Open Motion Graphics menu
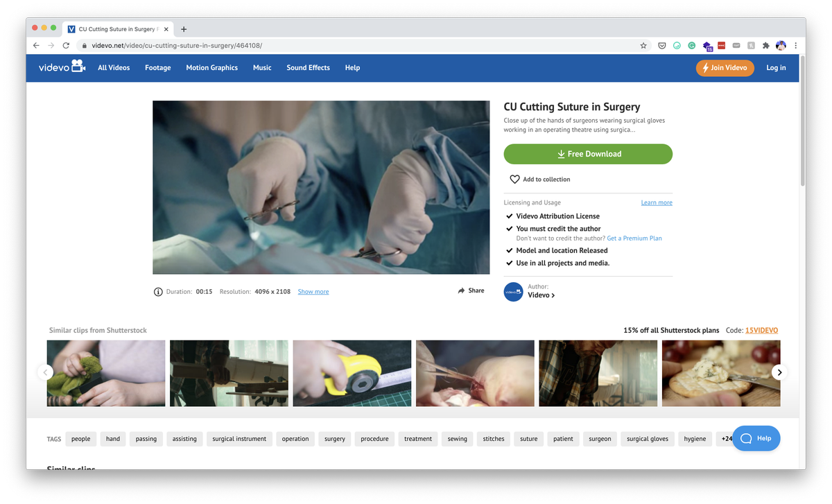Screen dimensions: 832x504 [x=212, y=68]
